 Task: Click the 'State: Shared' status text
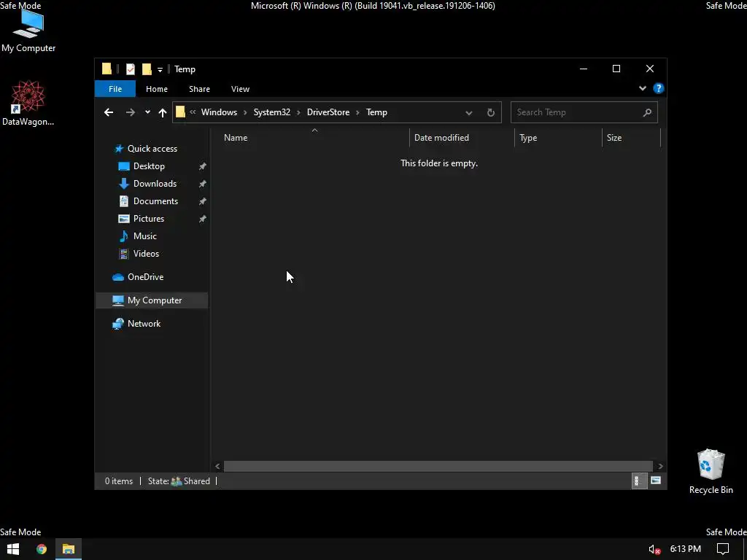click(x=179, y=481)
